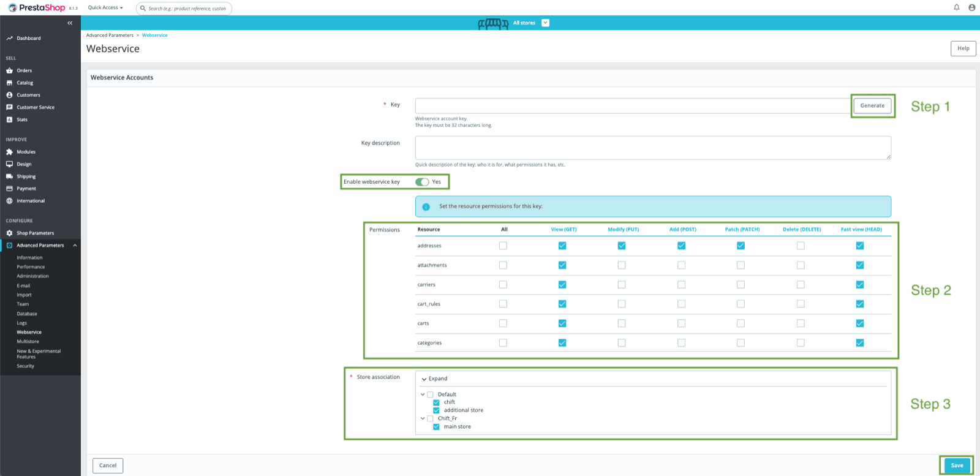Open the Information submenu item
980x476 pixels.
click(29, 258)
